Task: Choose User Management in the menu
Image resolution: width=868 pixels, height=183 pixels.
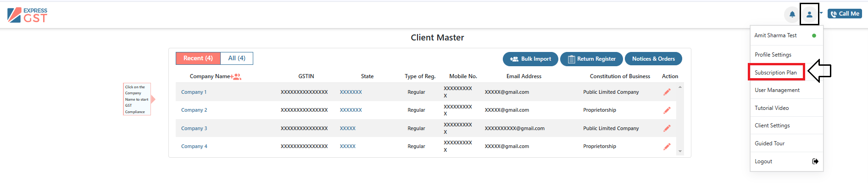Action: coord(777,90)
